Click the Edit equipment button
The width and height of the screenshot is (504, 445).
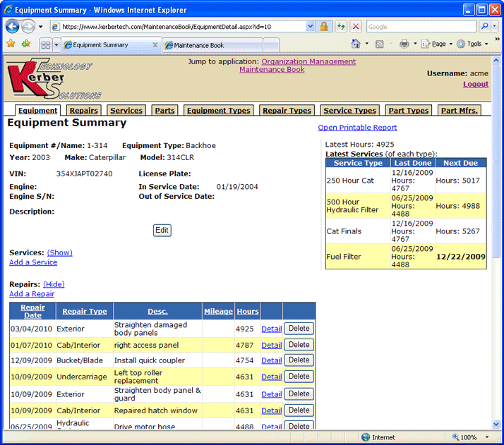pyautogui.click(x=162, y=230)
